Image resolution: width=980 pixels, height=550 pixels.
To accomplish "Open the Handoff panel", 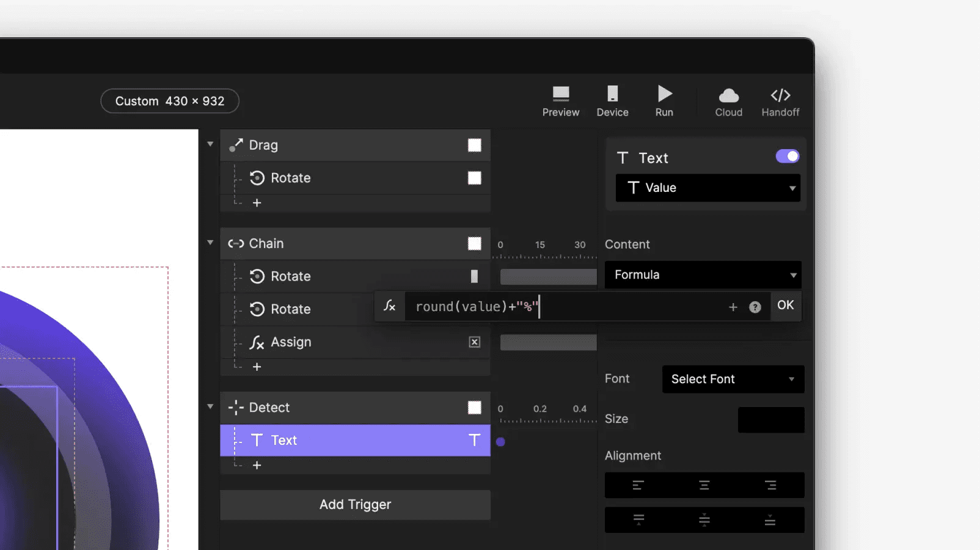I will point(780,101).
